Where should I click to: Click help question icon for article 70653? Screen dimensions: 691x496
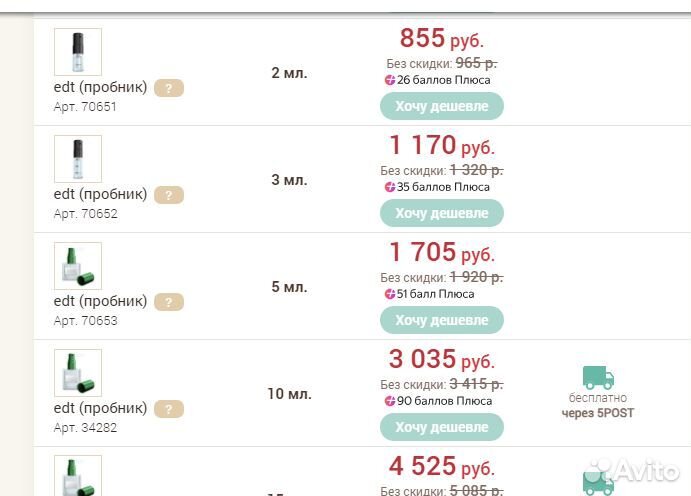coord(169,302)
